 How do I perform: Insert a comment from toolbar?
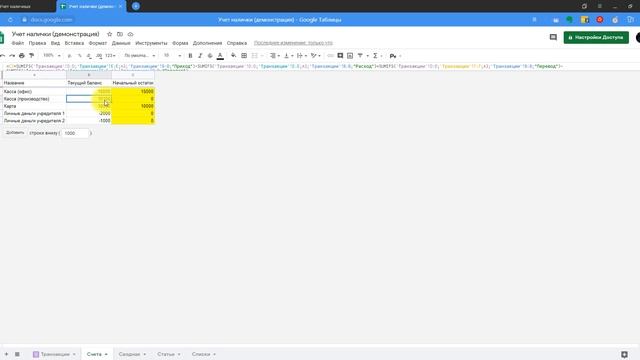pyautogui.click(x=340, y=56)
